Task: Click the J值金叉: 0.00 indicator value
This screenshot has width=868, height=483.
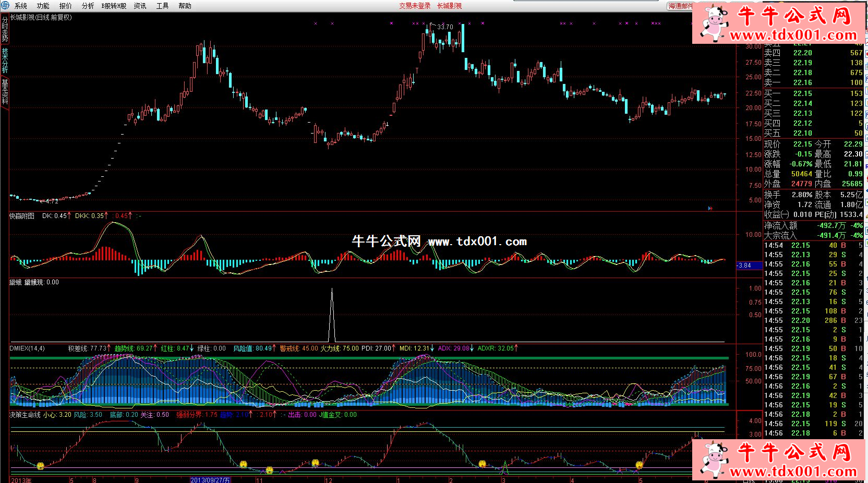Action: [x=338, y=415]
